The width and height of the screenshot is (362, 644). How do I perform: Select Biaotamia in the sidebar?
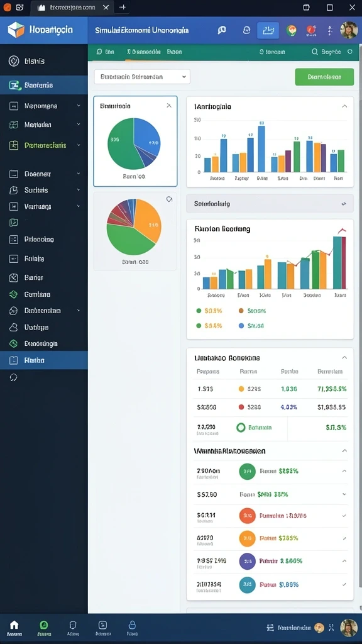[x=44, y=85]
